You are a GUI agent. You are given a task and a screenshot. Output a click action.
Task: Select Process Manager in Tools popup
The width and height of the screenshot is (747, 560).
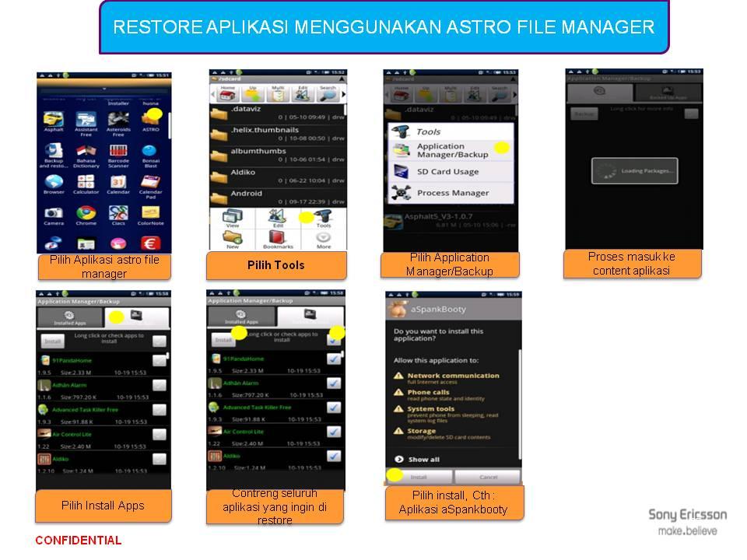coord(451,193)
